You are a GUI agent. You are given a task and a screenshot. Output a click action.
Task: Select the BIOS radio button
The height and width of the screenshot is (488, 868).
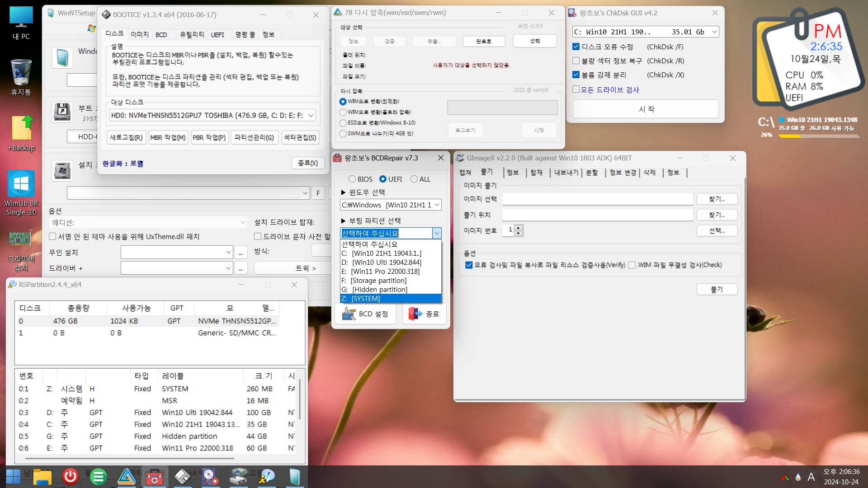coord(352,179)
